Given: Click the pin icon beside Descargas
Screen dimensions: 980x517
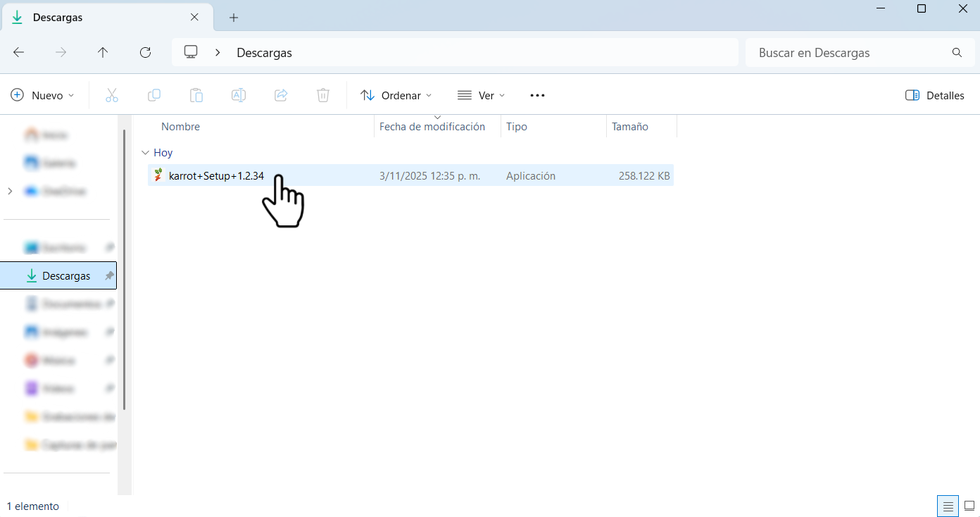Looking at the screenshot, I should (109, 276).
